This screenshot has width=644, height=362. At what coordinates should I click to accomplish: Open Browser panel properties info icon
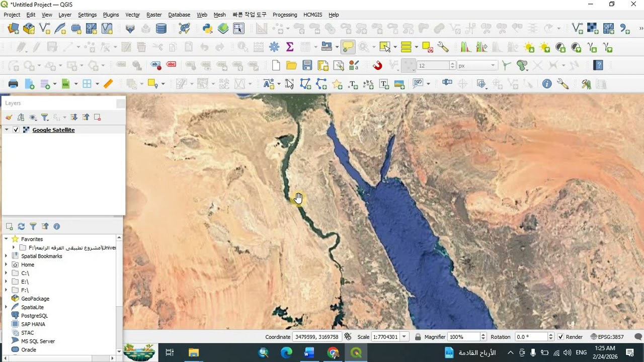tap(57, 227)
